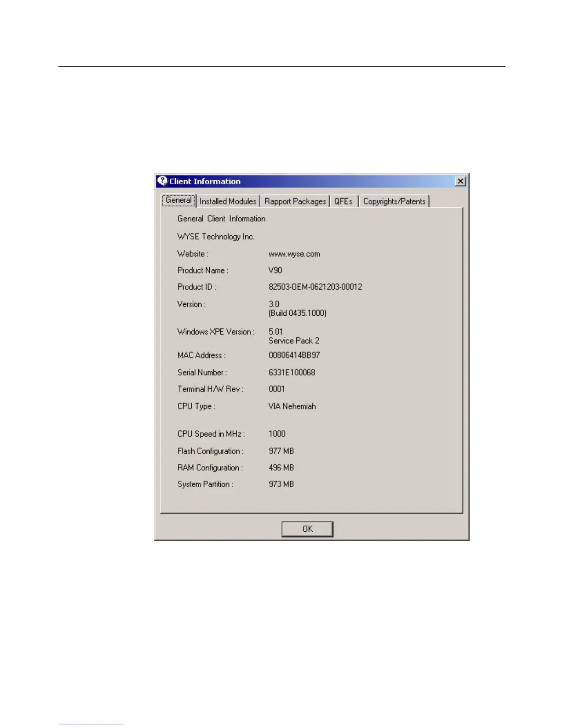This screenshot has height=728, width=563.
Task: Click the General Client Information heading
Action: click(x=221, y=219)
